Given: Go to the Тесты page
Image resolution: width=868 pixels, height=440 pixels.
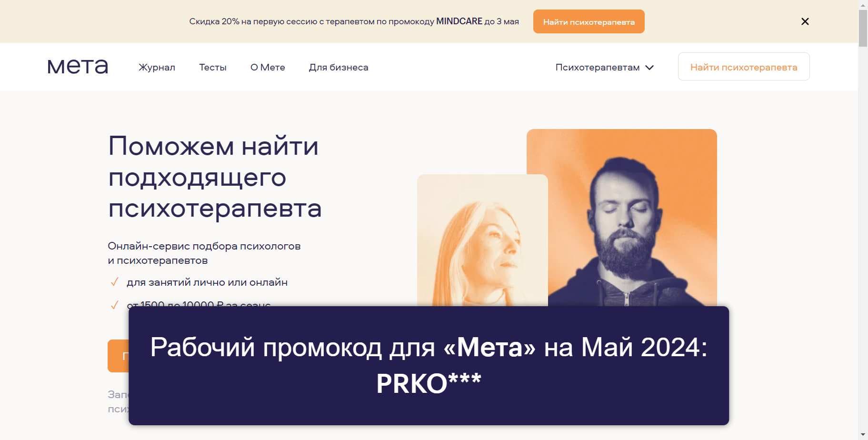Looking at the screenshot, I should [213, 67].
